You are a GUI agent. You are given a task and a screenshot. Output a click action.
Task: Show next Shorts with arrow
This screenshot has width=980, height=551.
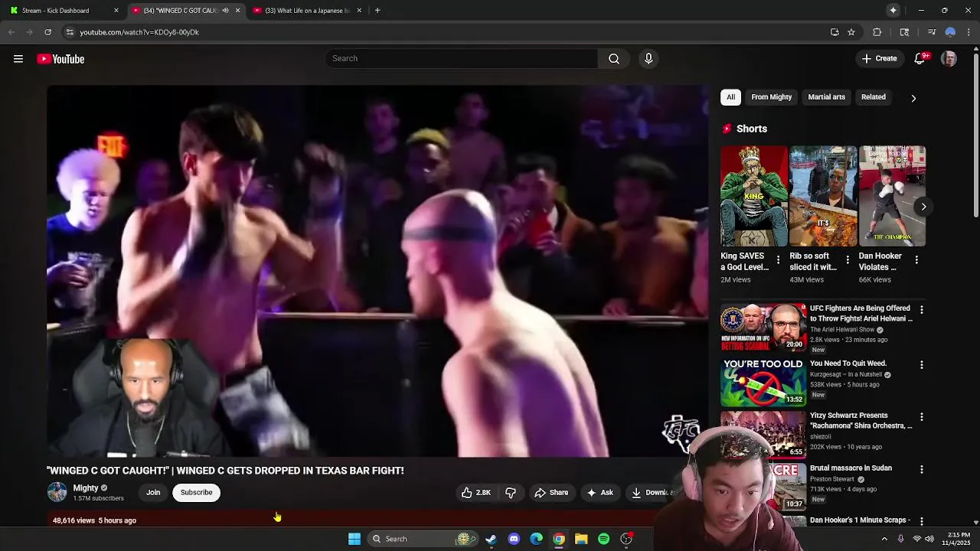pos(923,207)
